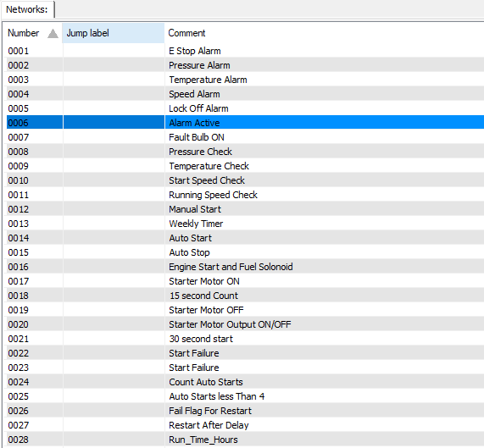Click the Number column sort arrow
This screenshot has width=484, height=448.
click(53, 34)
